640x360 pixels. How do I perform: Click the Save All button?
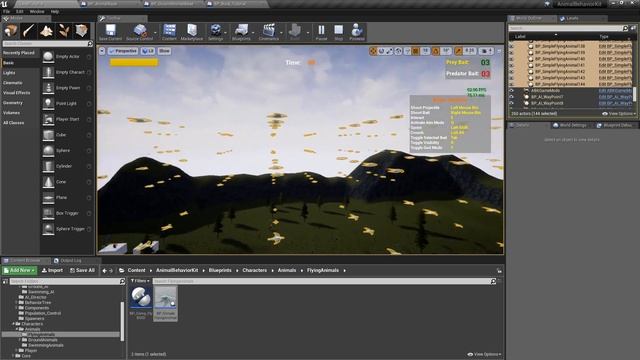click(x=82, y=270)
